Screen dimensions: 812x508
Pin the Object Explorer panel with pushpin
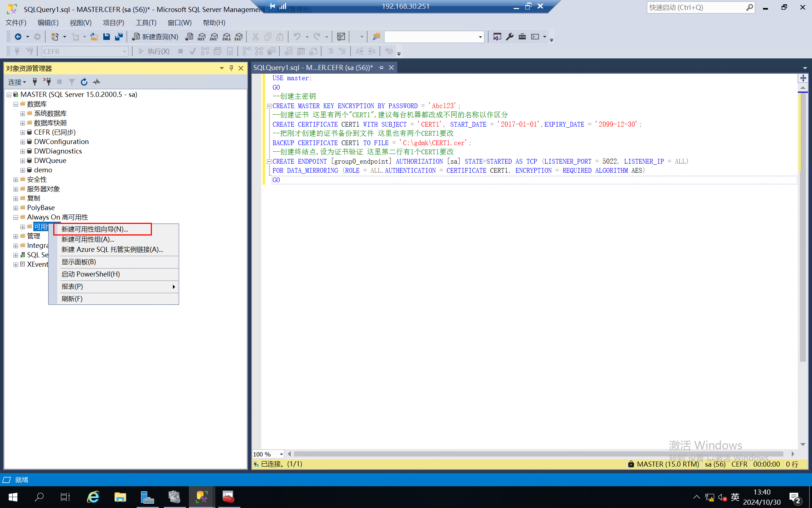231,68
